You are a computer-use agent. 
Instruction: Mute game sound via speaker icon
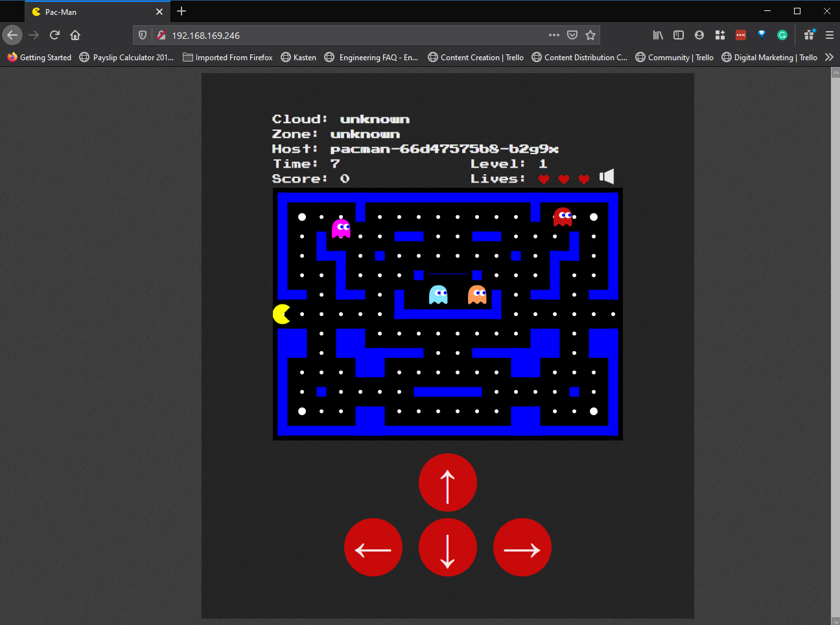607,177
